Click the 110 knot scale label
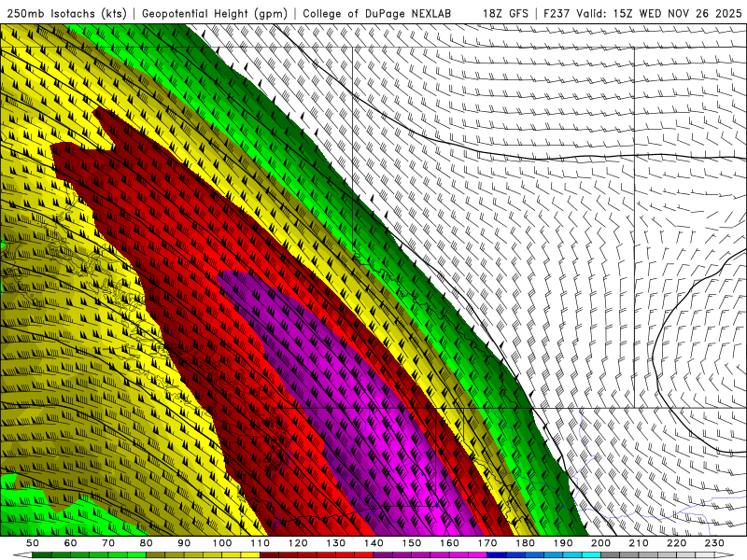The image size is (747, 560). [x=261, y=543]
